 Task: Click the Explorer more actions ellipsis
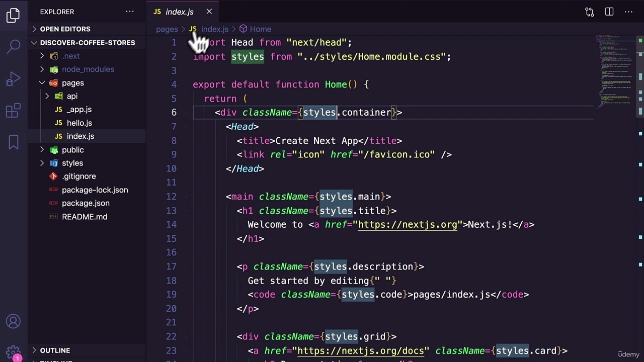[x=130, y=12]
